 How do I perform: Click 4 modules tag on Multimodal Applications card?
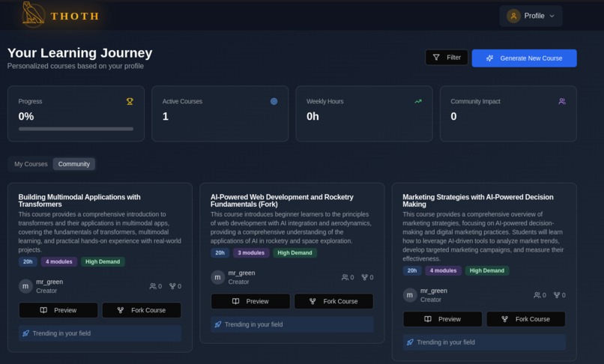pos(59,261)
